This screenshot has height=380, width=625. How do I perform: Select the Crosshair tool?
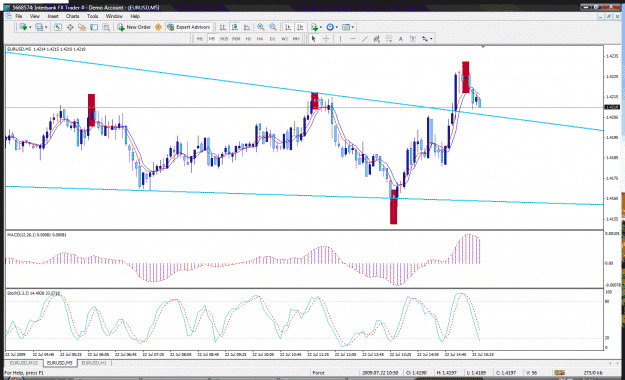tap(326, 39)
